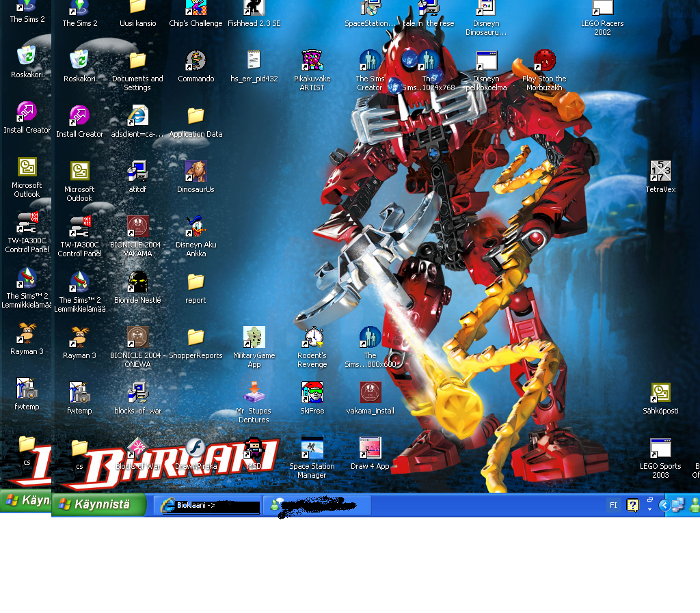Image resolution: width=700 pixels, height=613 pixels.
Task: Launch The Sims Creator
Action: [370, 60]
